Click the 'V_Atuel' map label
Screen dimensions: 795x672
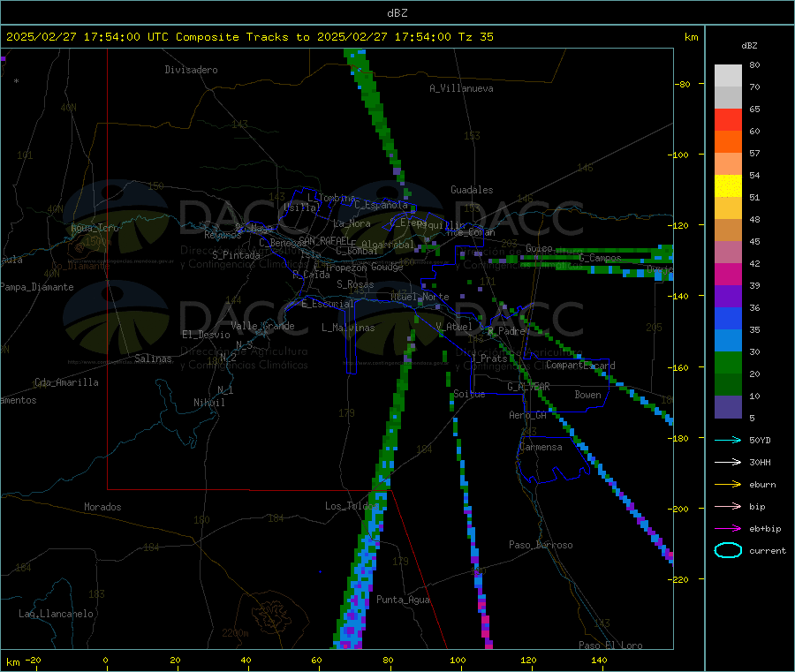pyautogui.click(x=454, y=327)
